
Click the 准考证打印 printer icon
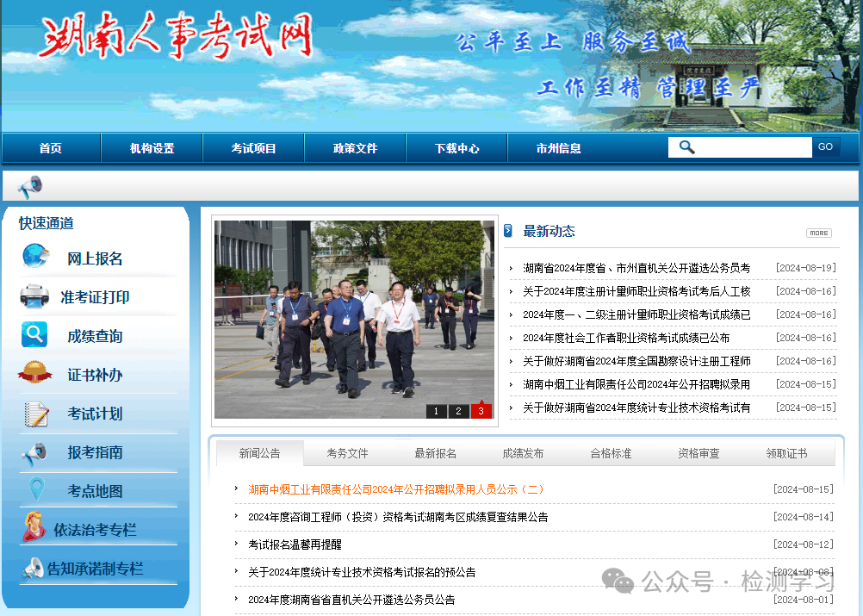33,296
